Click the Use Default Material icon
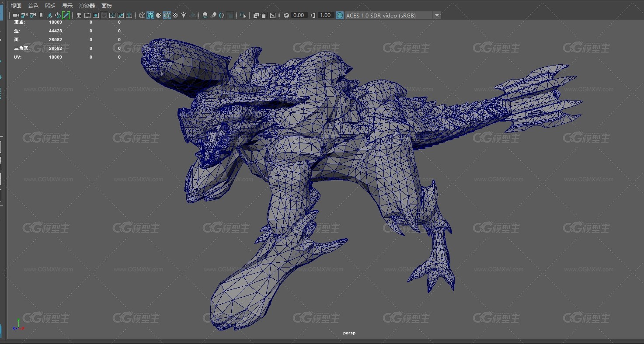Image resolution: width=644 pixels, height=344 pixels. (x=159, y=15)
